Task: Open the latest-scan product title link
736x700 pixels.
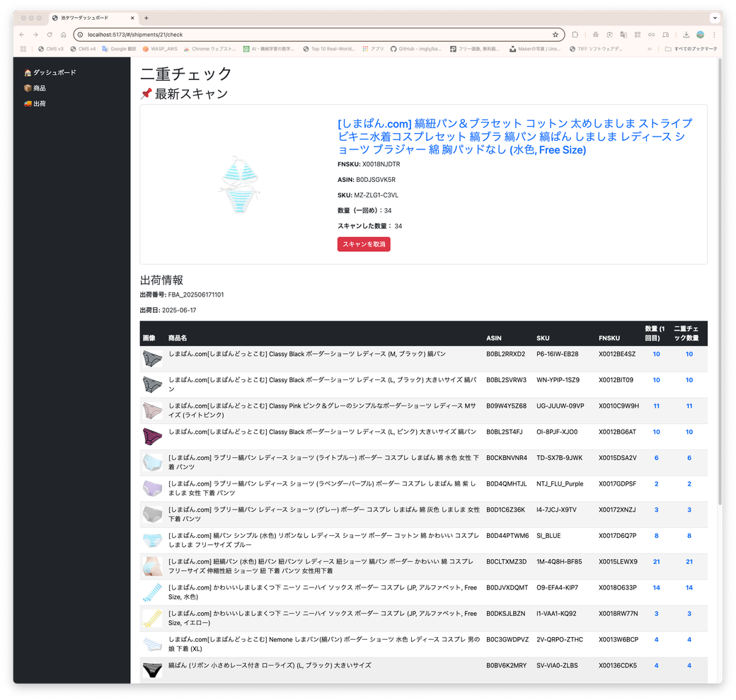Action: click(514, 137)
